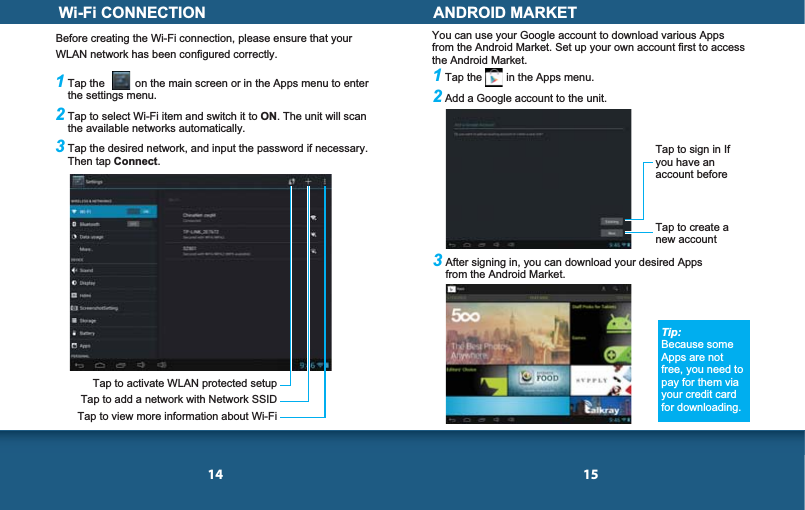Tap the back arrow in the Market screenshot

click(x=452, y=420)
